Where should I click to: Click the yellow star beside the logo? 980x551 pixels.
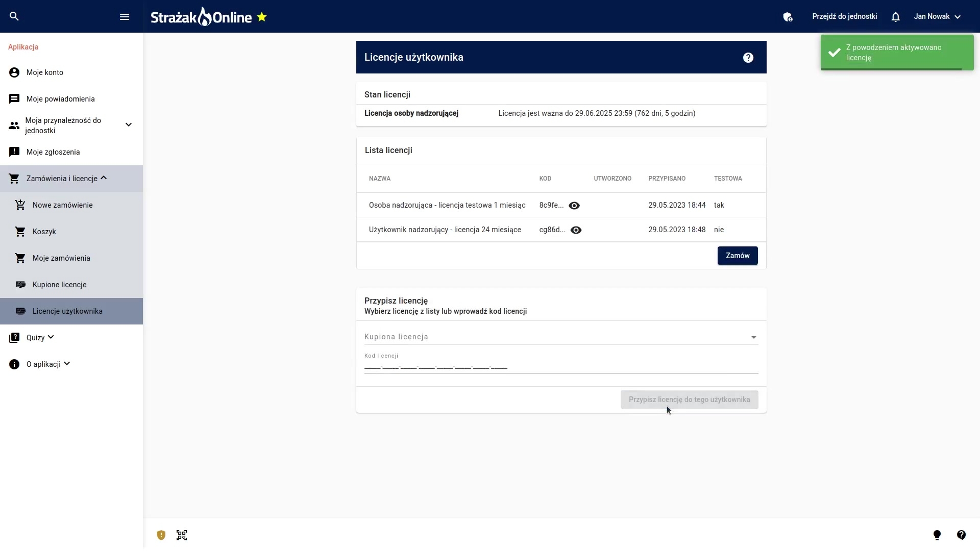click(x=262, y=17)
